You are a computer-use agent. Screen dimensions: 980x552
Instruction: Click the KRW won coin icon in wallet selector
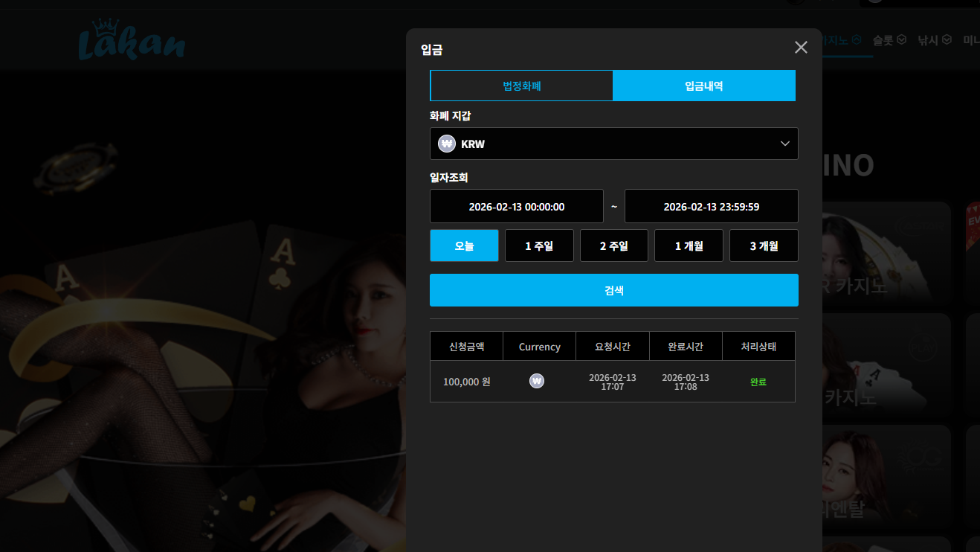coord(447,144)
